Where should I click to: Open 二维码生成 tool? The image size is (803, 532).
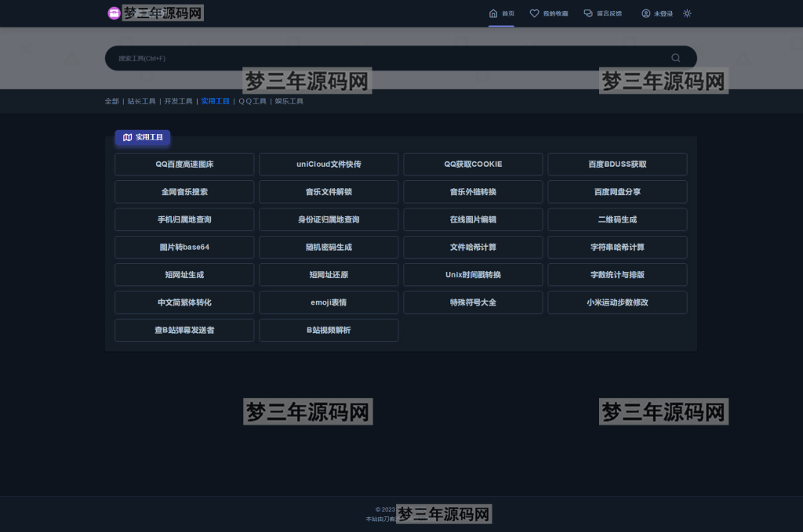618,219
